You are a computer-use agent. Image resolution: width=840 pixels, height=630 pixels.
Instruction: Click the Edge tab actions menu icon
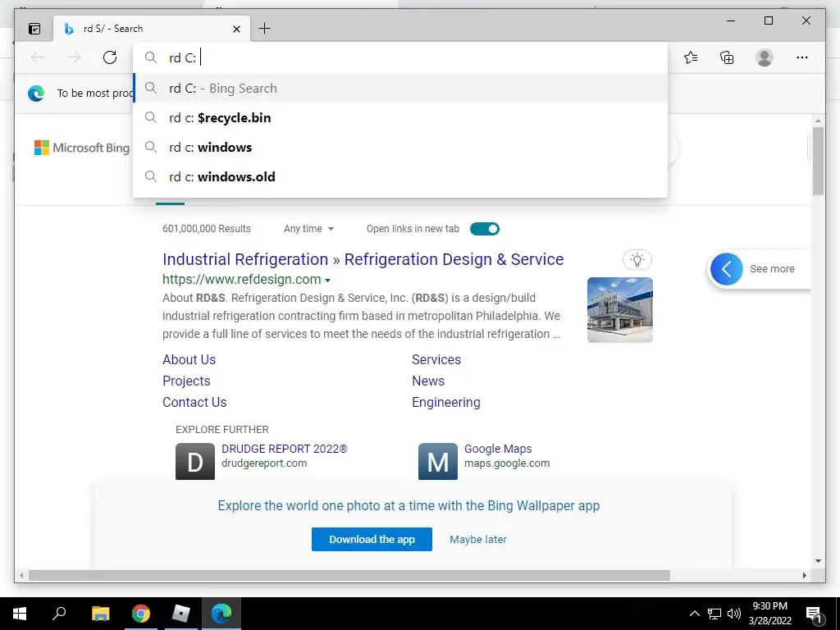pos(34,29)
